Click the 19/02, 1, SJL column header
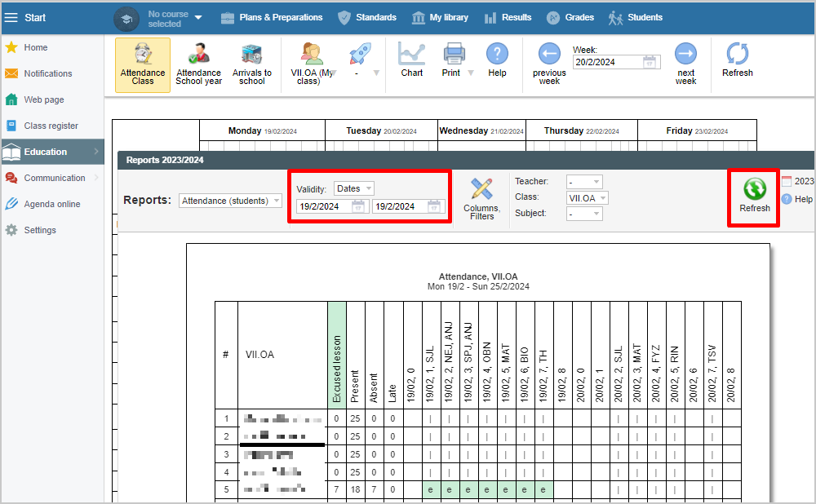 (430, 355)
